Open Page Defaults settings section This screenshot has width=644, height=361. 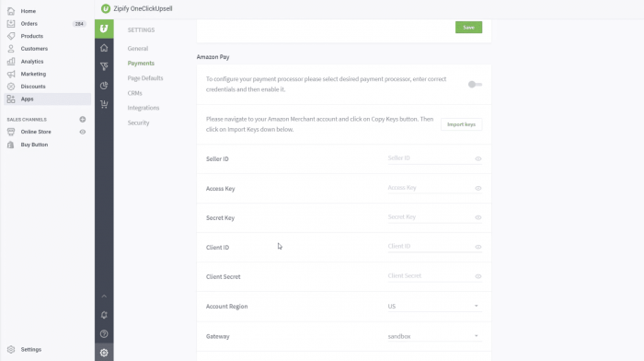pos(145,78)
